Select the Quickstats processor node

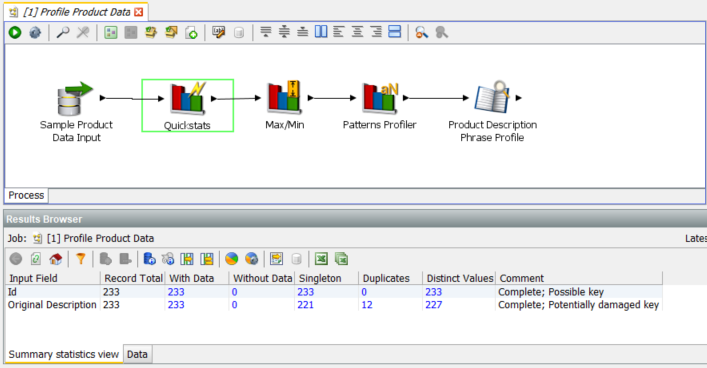(188, 106)
